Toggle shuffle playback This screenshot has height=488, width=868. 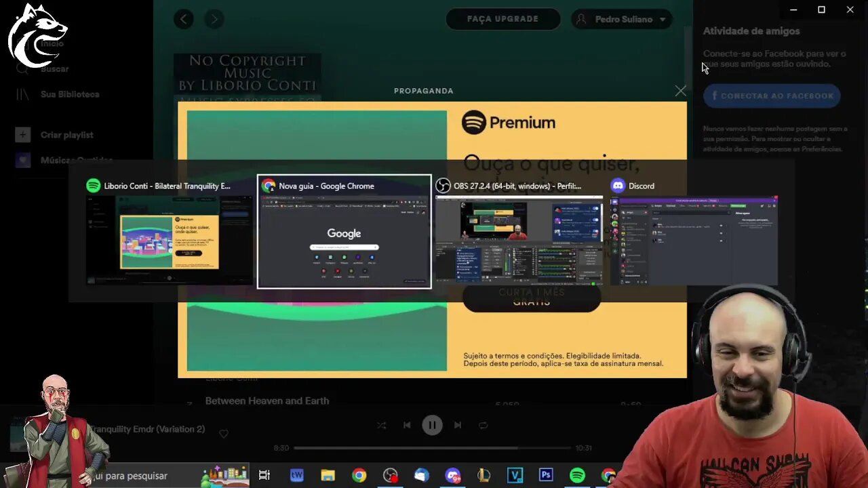point(382,425)
